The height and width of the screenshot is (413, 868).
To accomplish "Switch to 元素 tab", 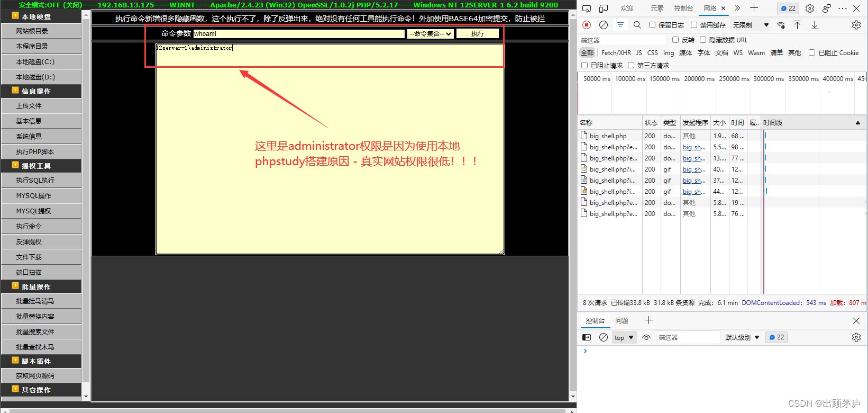I will click(x=657, y=8).
